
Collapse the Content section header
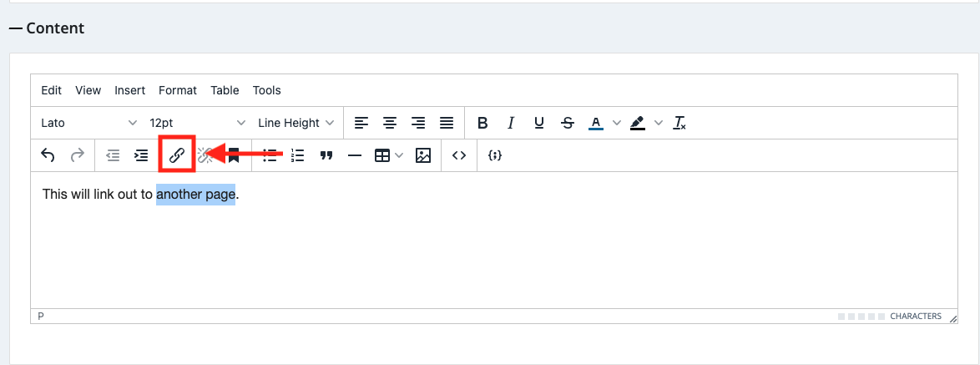[47, 28]
